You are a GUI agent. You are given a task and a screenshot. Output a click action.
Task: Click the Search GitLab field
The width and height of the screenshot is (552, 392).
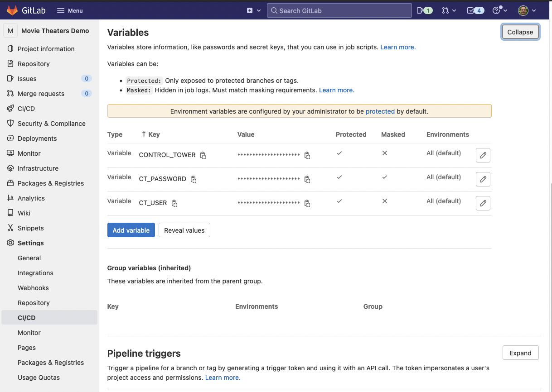339,10
